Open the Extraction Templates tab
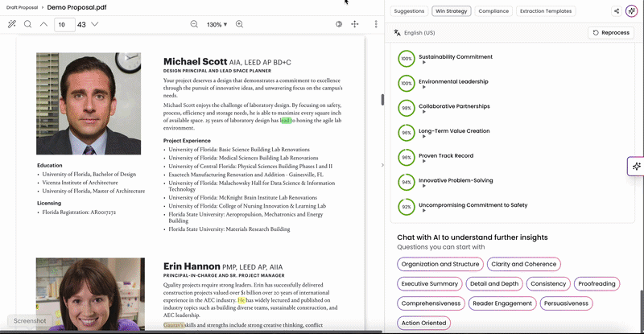 546,11
